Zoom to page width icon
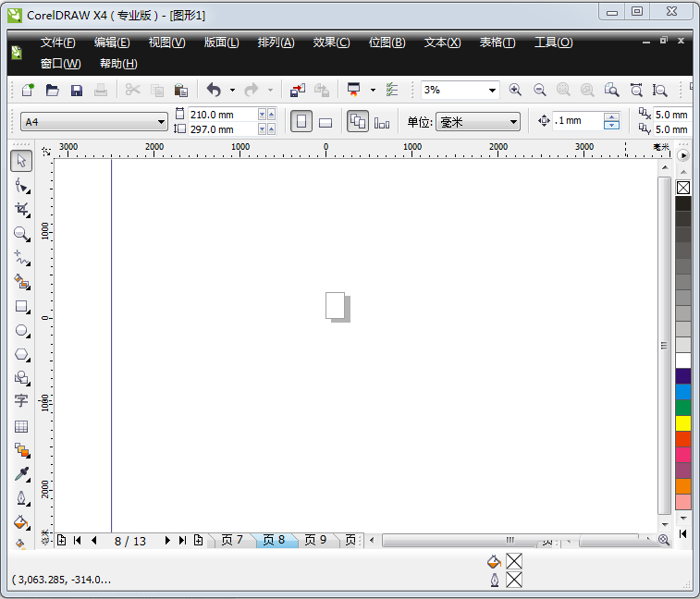 pos(636,90)
